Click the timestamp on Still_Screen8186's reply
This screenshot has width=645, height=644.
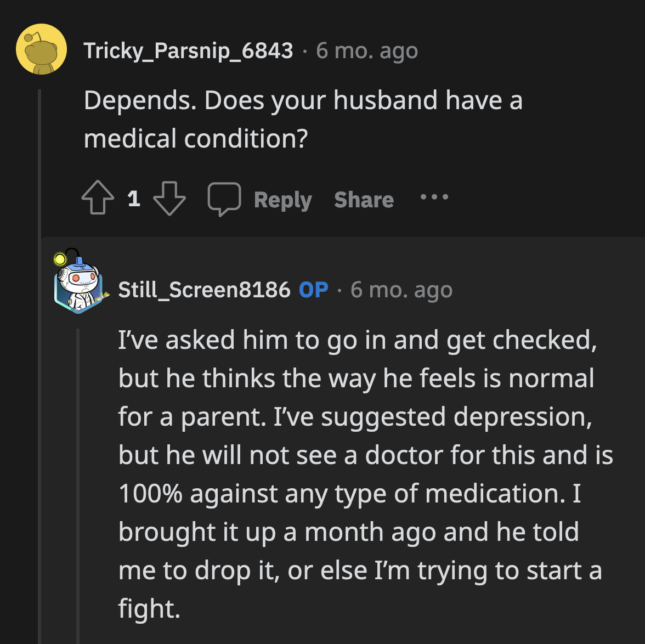point(401,290)
